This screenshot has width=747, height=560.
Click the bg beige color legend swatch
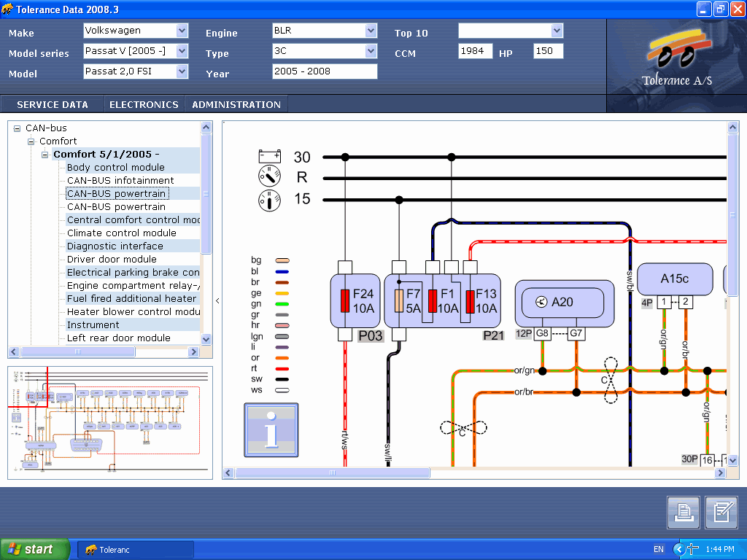(x=282, y=260)
